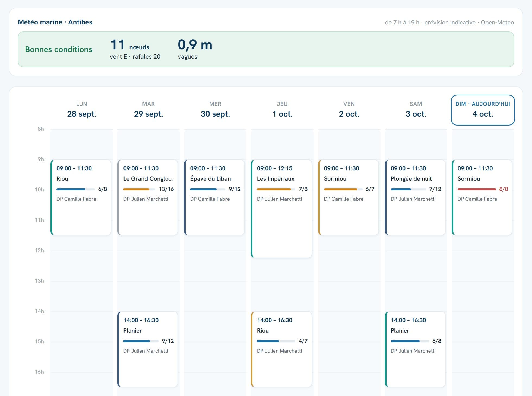The width and height of the screenshot is (532, 396).
Task: Select the Friday 2 oct. day header
Action: pyautogui.click(x=349, y=110)
